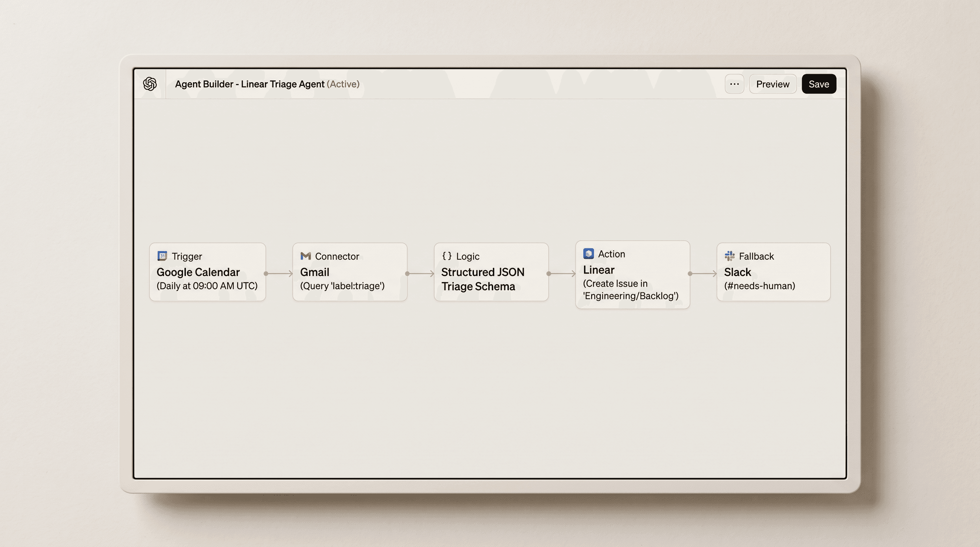The image size is (980, 547).
Task: Click the Preview button
Action: [773, 84]
